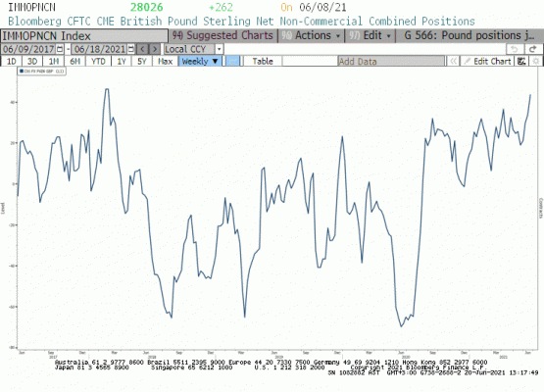
Task: Open the start date calendar picker icon
Action: tap(60, 49)
